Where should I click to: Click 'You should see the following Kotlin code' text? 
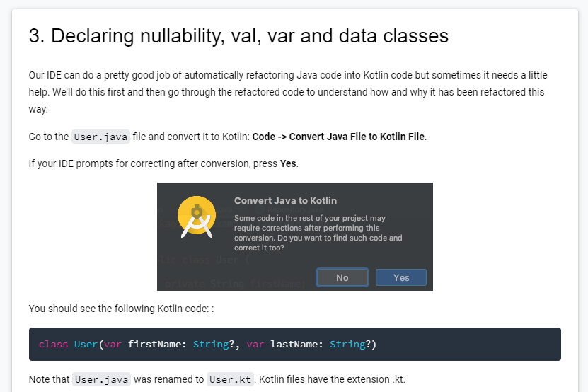point(121,309)
